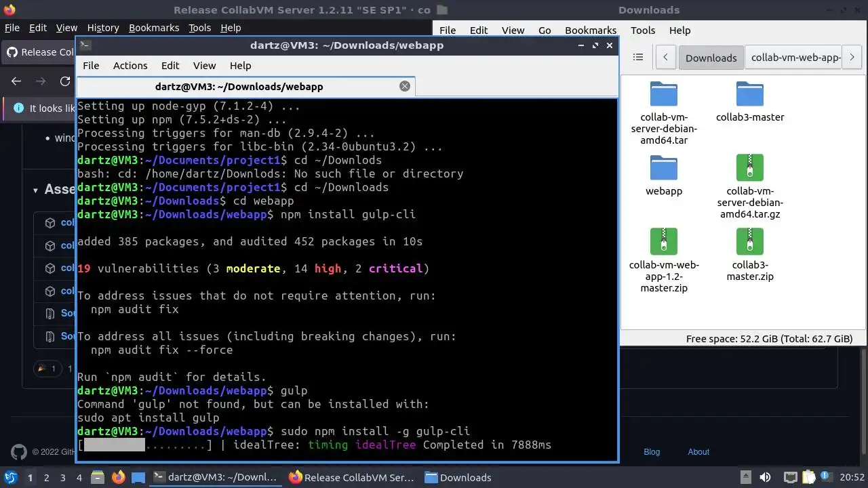Open Firefox Tools menu

[x=199, y=28]
